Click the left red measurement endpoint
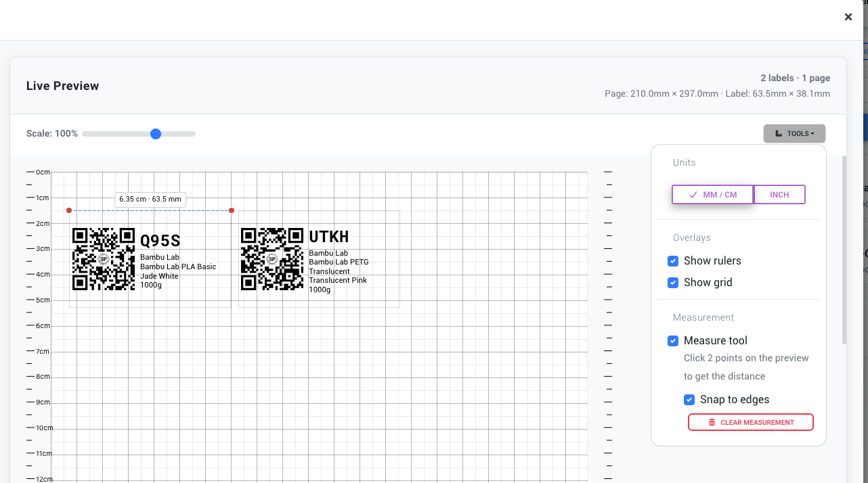This screenshot has width=868, height=483. (x=69, y=210)
